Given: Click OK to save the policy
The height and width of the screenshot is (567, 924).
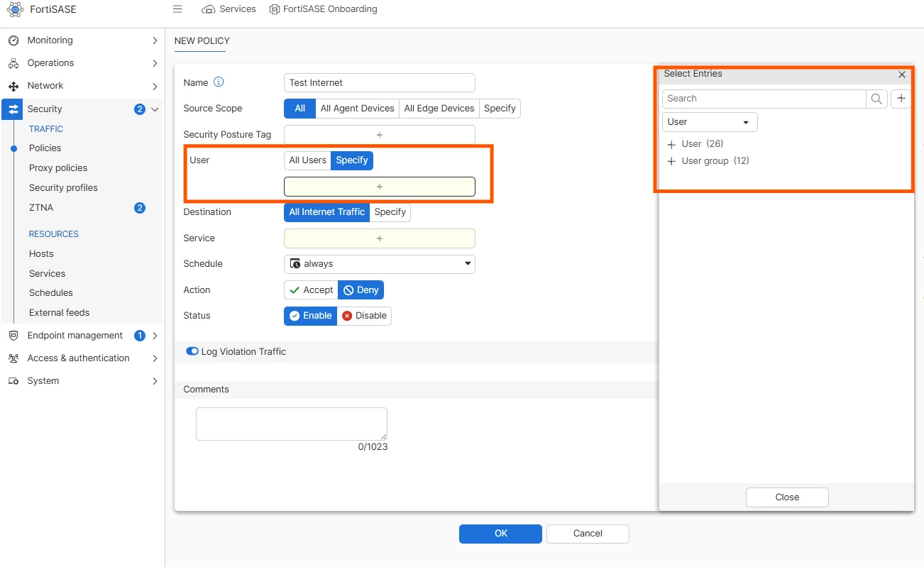Looking at the screenshot, I should (500, 534).
